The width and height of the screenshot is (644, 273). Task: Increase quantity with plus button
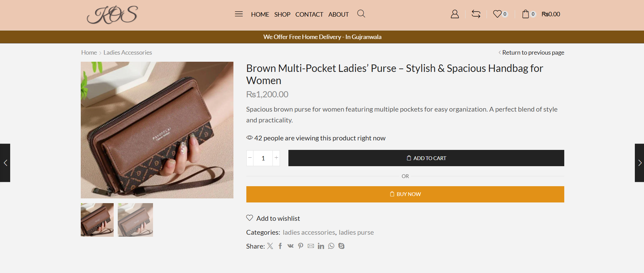tap(277, 158)
